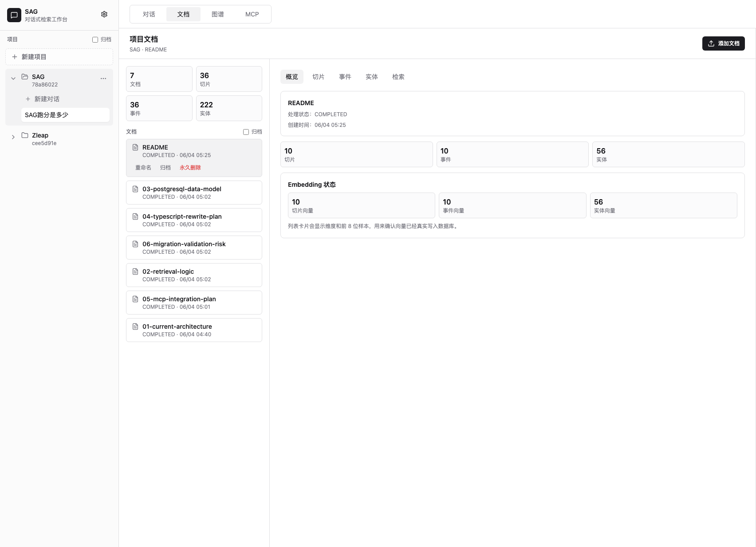Click the folder icon next to Zleap
This screenshot has width=756, height=547.
[x=25, y=135]
